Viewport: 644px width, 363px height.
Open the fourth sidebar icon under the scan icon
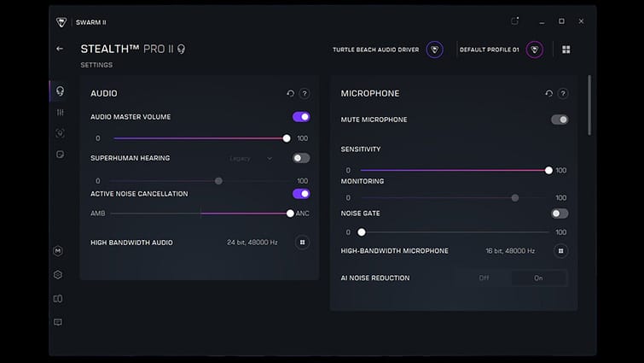pos(60,155)
